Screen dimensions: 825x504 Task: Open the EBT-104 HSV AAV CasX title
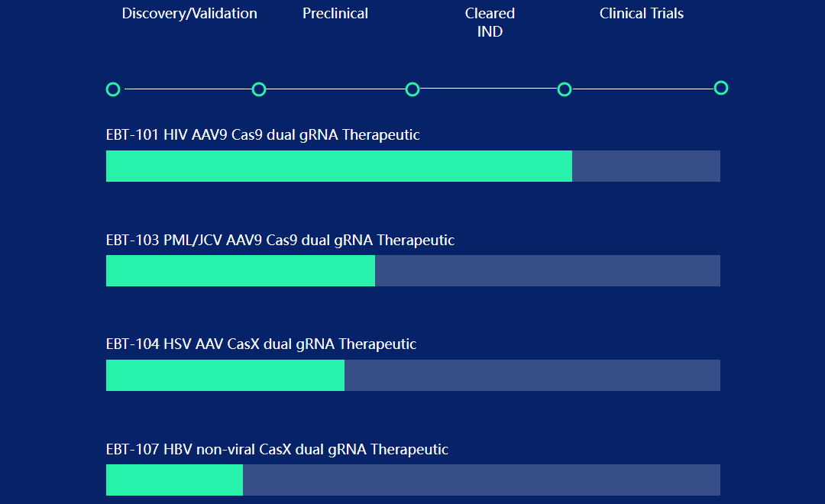pos(261,344)
